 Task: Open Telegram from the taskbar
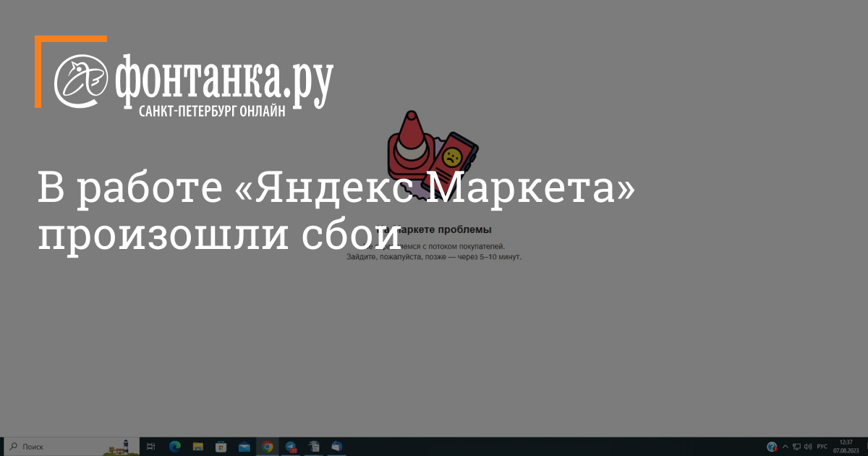[291, 447]
